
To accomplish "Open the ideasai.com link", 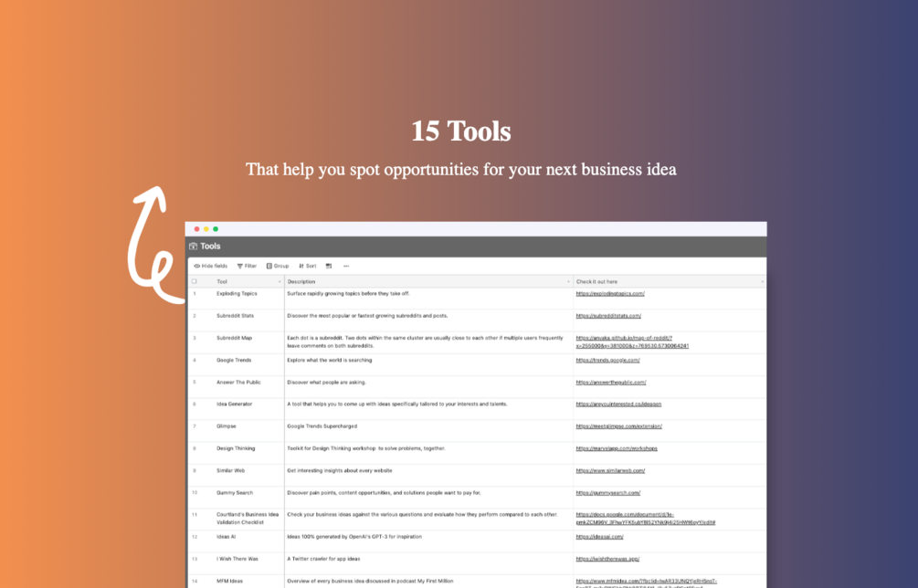I will pyautogui.click(x=599, y=537).
